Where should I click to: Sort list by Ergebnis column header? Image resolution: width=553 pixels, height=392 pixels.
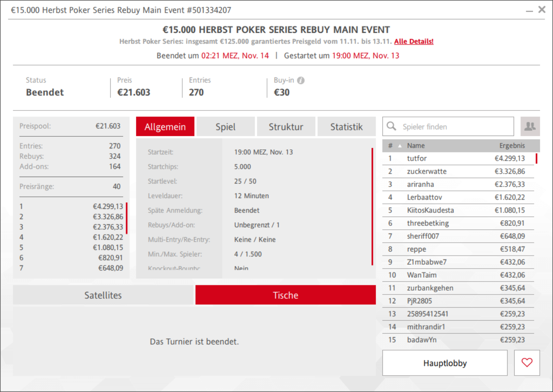[512, 146]
